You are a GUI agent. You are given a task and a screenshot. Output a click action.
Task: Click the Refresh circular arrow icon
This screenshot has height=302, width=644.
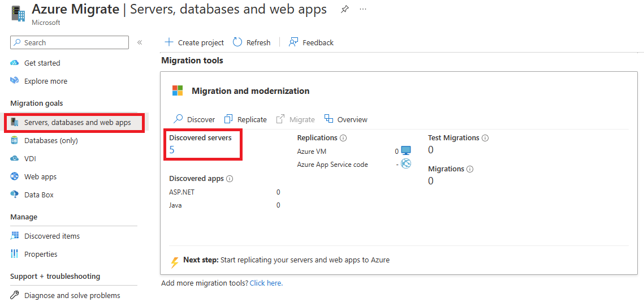(237, 42)
